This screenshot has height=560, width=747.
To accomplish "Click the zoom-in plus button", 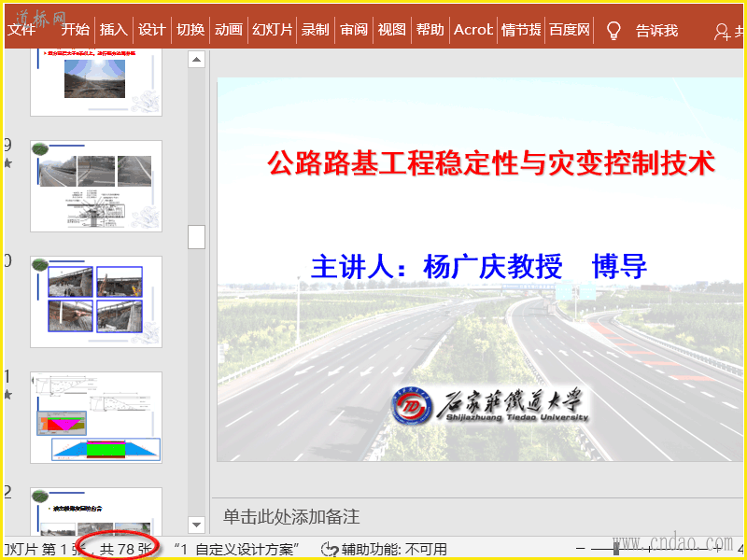I will pyautogui.click(x=717, y=549).
